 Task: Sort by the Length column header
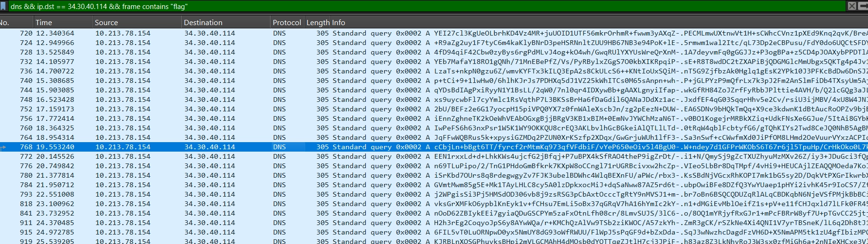pyautogui.click(x=318, y=22)
